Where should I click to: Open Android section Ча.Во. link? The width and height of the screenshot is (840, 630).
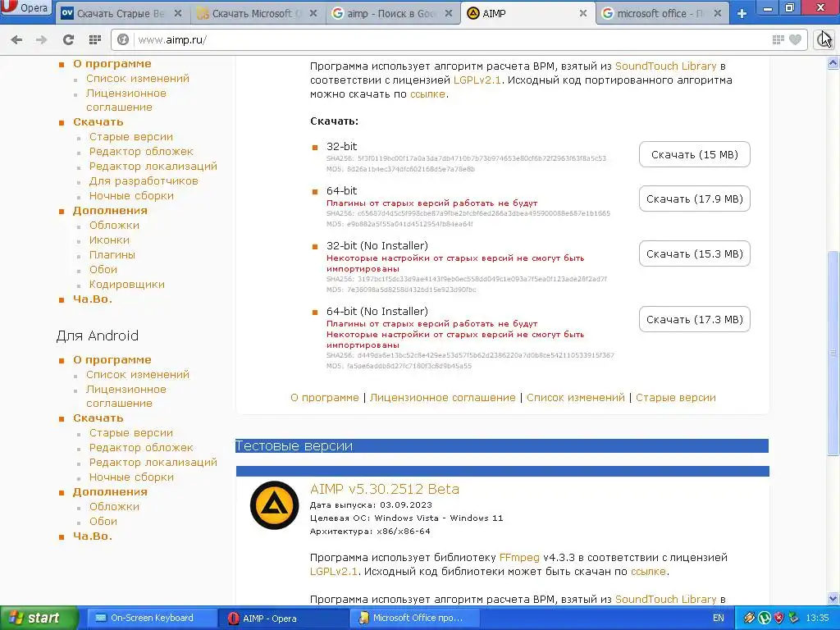93,536
